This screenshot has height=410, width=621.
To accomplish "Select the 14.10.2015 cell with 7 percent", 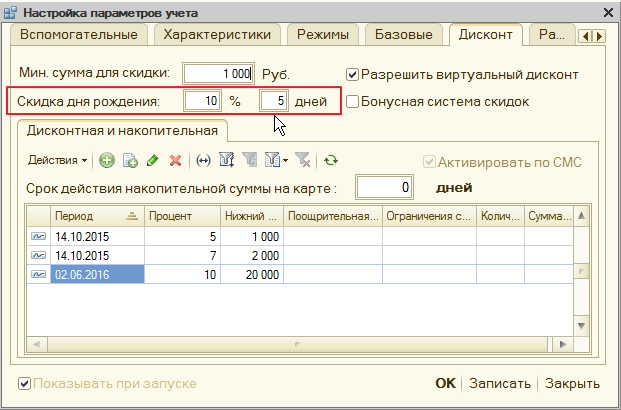I will [97, 256].
